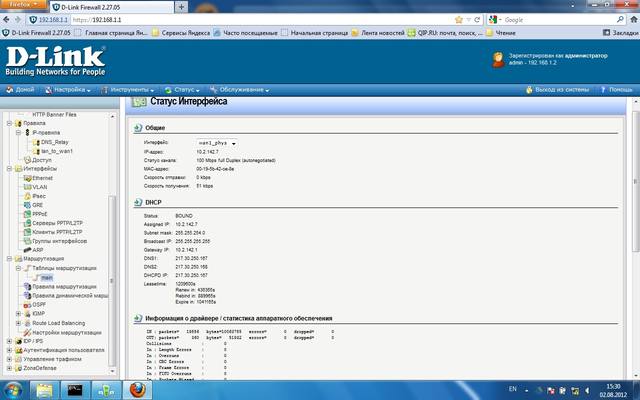Viewport: 640px width, 400px height.
Task: Click the URL address field
Action: [261, 20]
